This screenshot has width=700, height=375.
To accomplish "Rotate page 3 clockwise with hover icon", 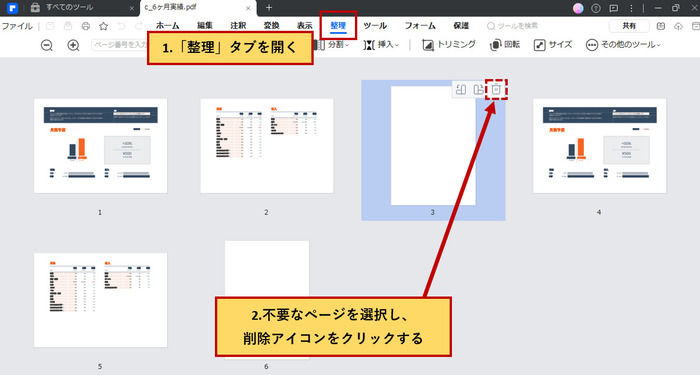I will 478,89.
